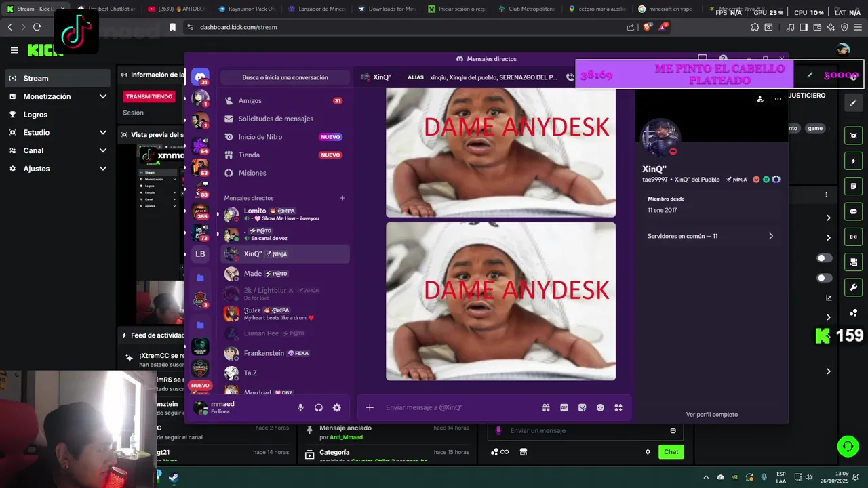Click Kick screen capture icon in right toolbar

[854, 136]
